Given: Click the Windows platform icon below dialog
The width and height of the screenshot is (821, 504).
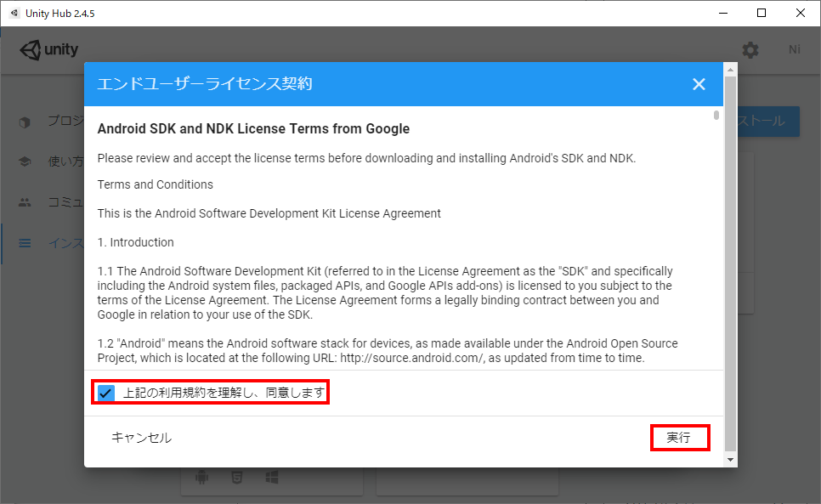Looking at the screenshot, I should point(272,478).
